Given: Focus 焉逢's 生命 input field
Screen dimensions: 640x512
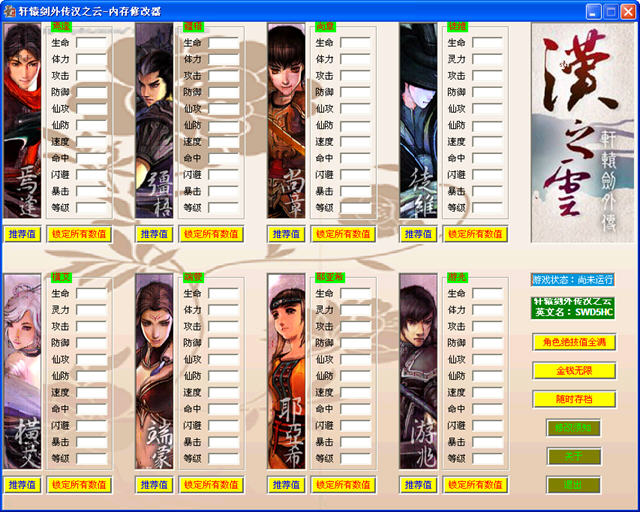Looking at the screenshot, I should coord(92,43).
